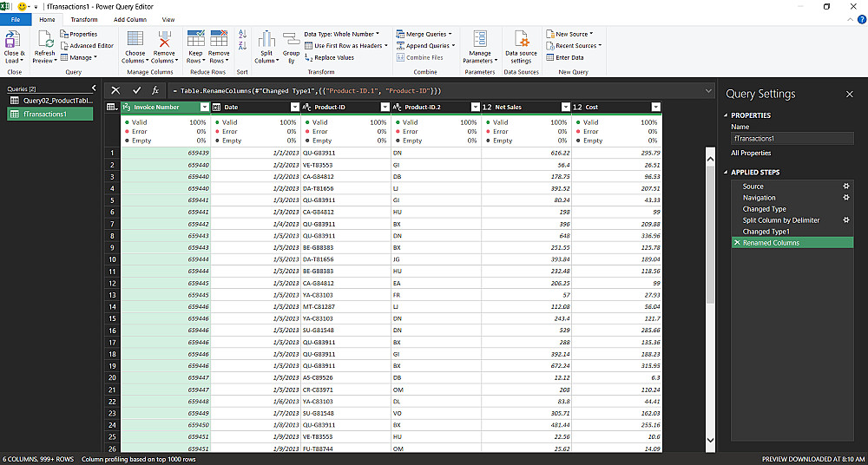
Task: Open Product-ID column filter dropdown
Action: coord(385,108)
